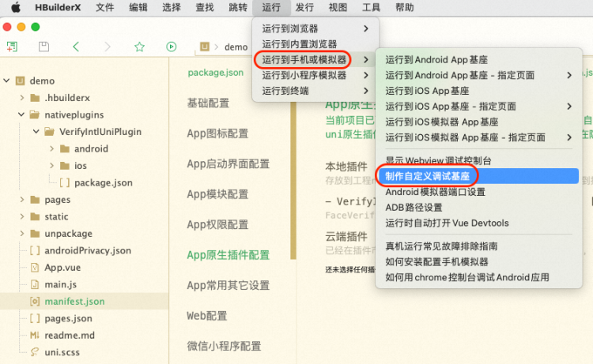Open the 编辑 menu
This screenshot has width=593, height=364.
pyautogui.click(x=138, y=7)
